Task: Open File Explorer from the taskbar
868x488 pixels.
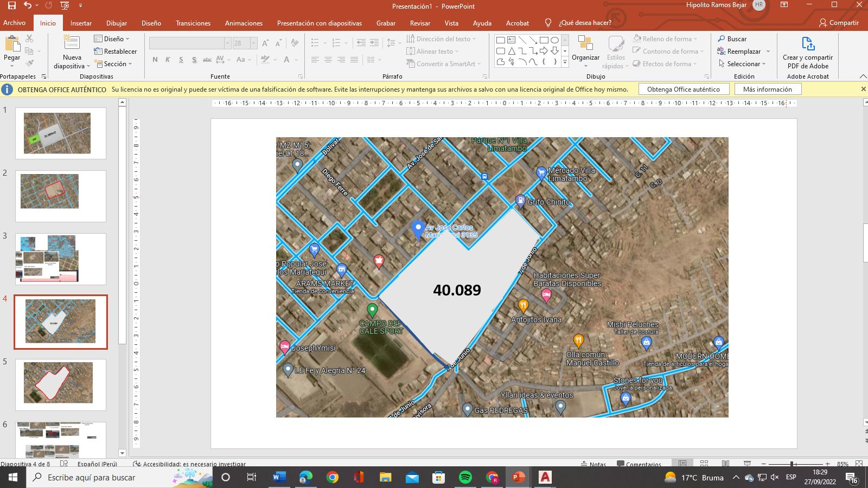Action: [385, 477]
